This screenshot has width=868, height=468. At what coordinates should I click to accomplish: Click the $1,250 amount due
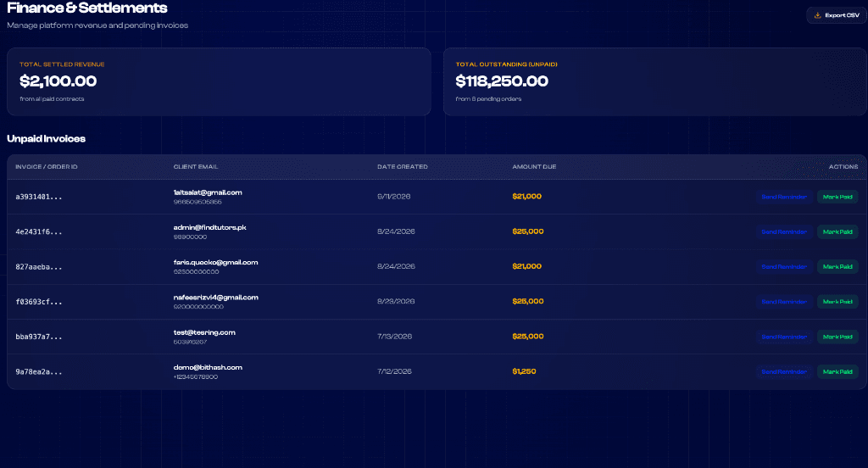[x=524, y=371]
